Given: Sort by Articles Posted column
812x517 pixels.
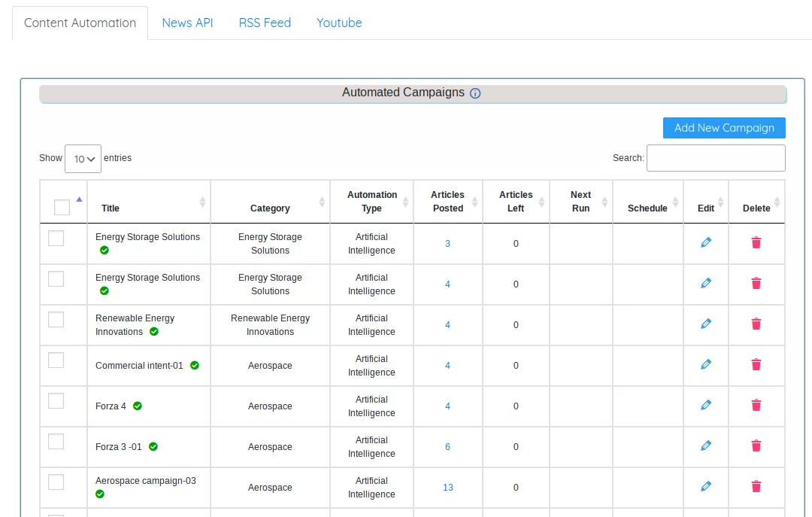Looking at the screenshot, I should 448,202.
